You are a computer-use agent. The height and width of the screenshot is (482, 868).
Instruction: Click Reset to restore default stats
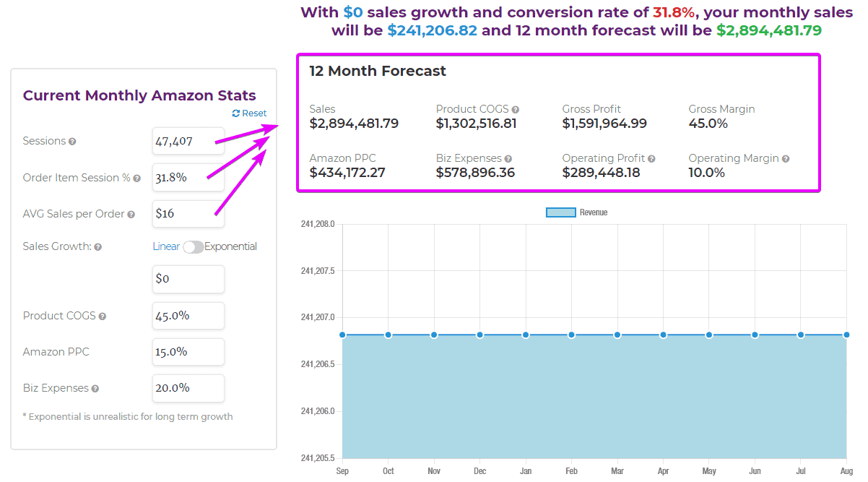(253, 113)
